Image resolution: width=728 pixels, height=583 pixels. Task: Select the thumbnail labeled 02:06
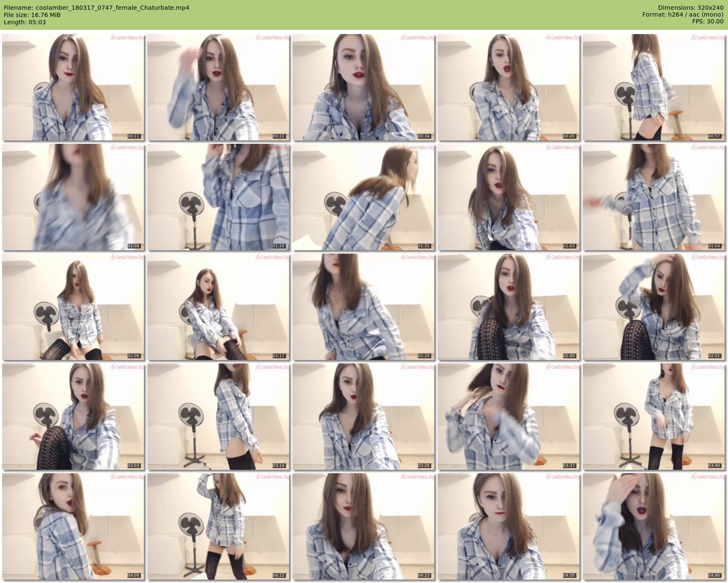(x=73, y=307)
